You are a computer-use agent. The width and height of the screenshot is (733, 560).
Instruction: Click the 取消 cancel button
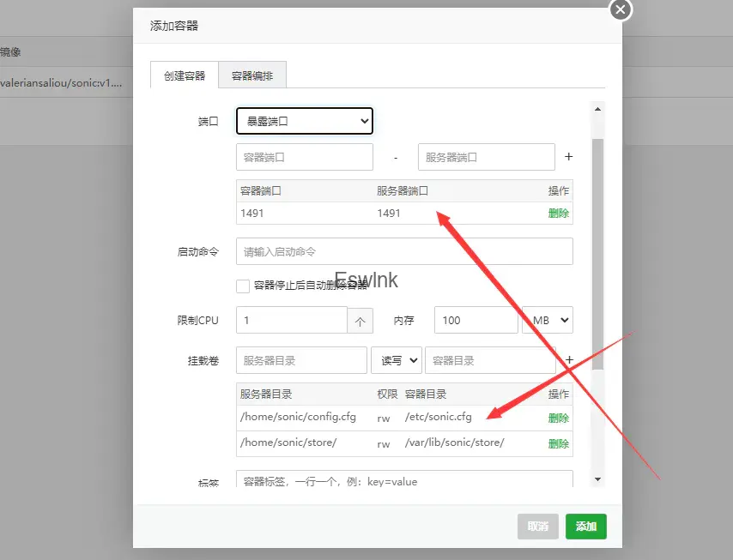538,527
